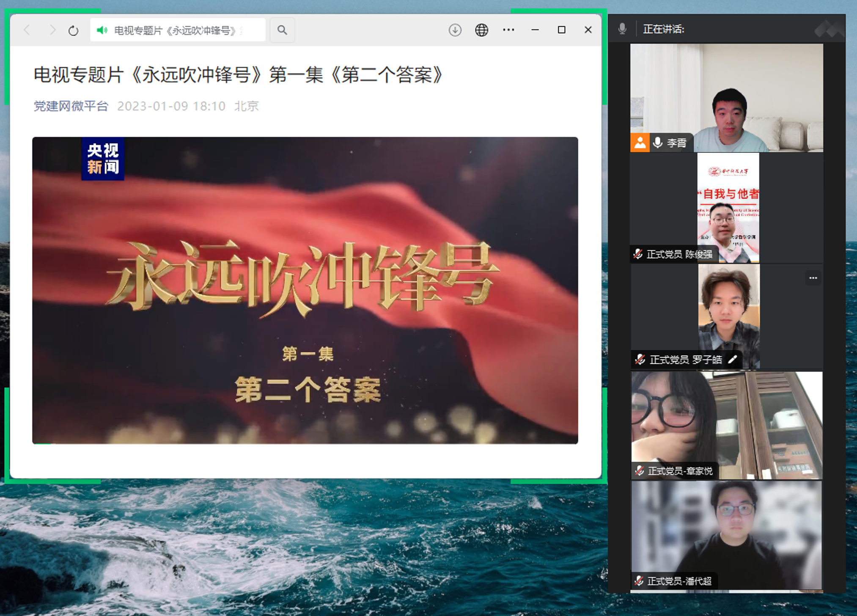Image resolution: width=857 pixels, height=616 pixels.
Task: Select 章家悦's video thumbnail
Action: click(x=727, y=424)
